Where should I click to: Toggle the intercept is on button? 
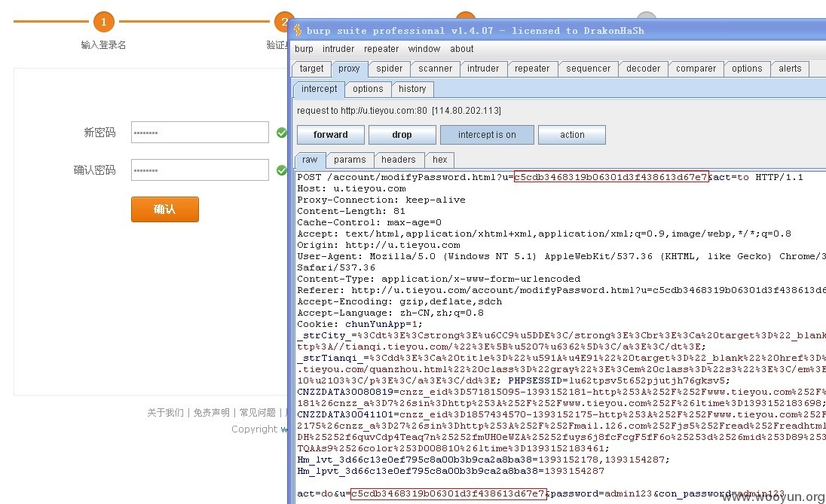click(x=487, y=135)
